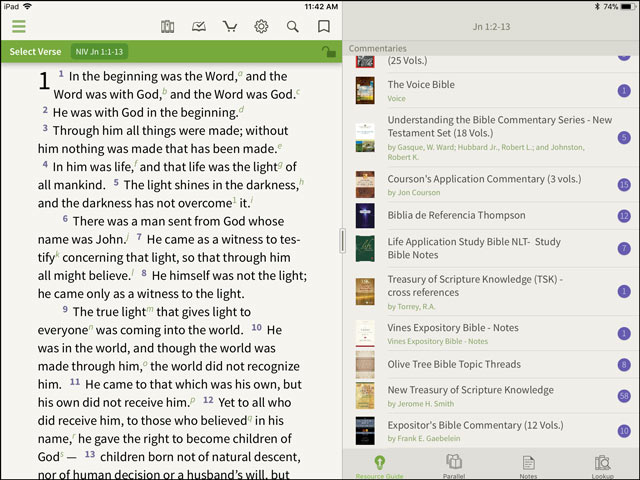Viewport: 640px width, 480px height.
Task: Open the store shopping cart icon
Action: [x=230, y=27]
